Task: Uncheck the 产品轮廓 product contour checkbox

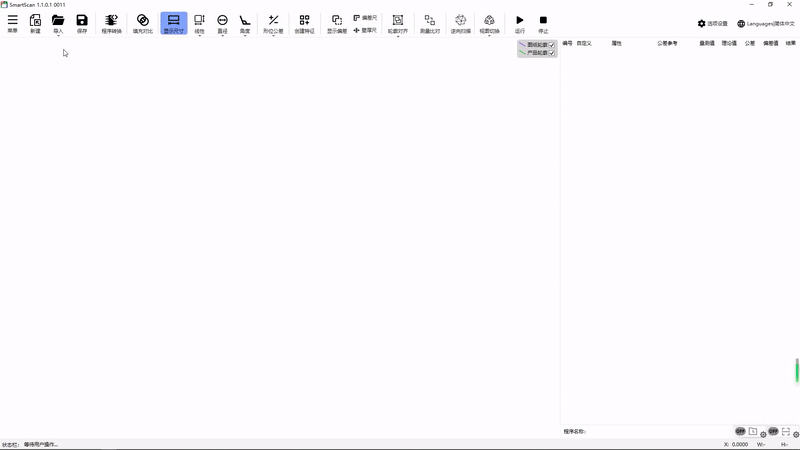Action: (x=552, y=53)
